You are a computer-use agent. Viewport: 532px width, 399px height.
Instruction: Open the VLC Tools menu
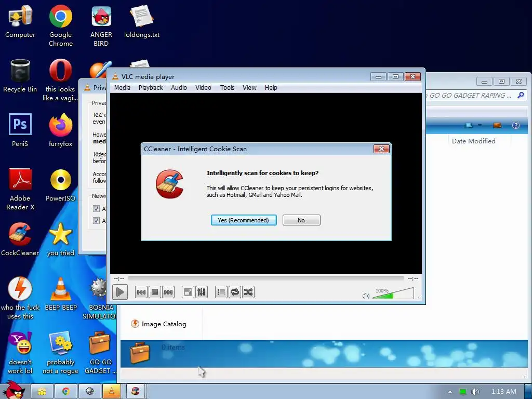(x=228, y=87)
